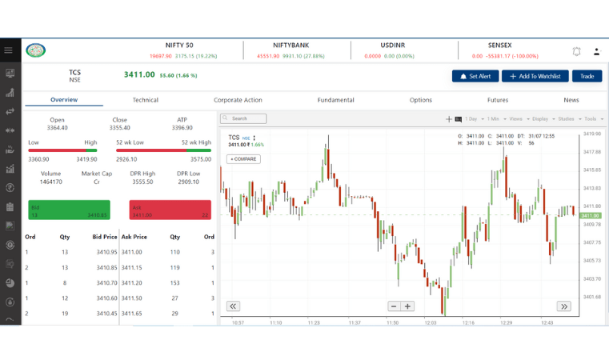Image resolution: width=609 pixels, height=364 pixels.
Task: Click the Set Alert button
Action: click(x=475, y=76)
